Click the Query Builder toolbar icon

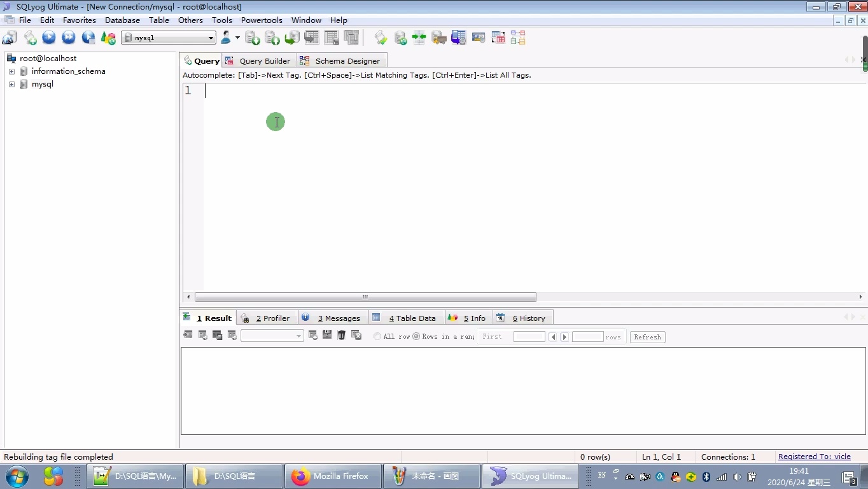tap(498, 38)
